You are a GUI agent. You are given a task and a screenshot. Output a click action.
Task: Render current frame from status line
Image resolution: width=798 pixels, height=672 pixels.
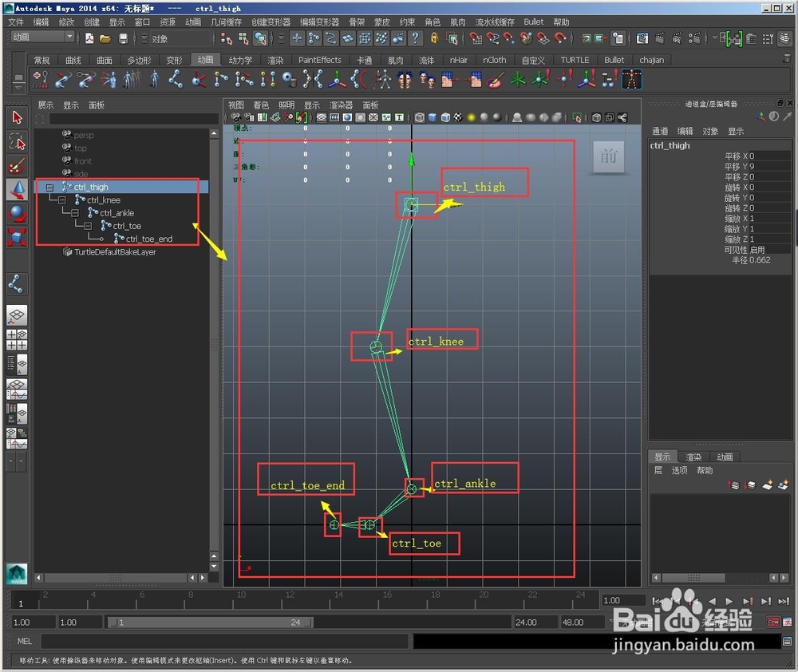pyautogui.click(x=660, y=38)
